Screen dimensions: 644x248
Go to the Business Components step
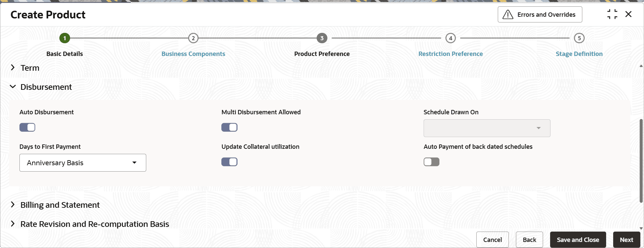point(193,54)
